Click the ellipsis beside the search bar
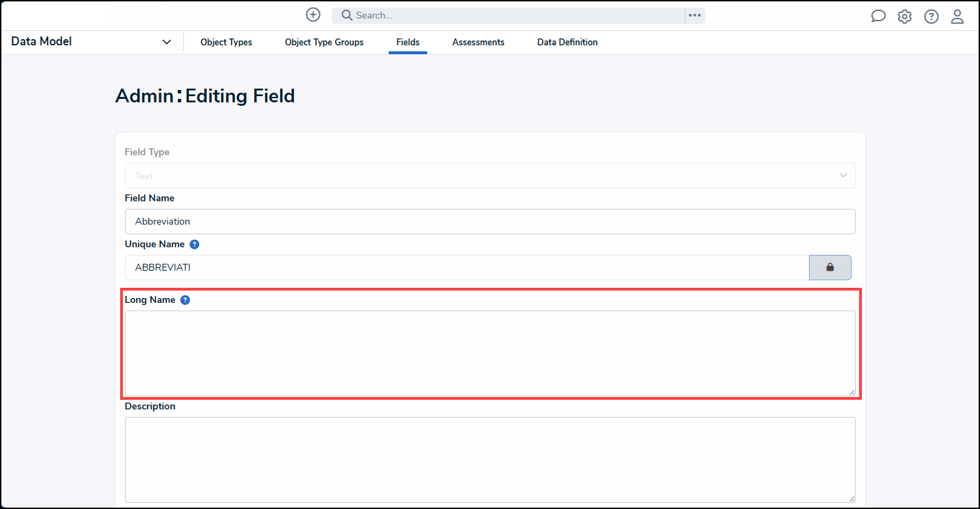 click(694, 15)
